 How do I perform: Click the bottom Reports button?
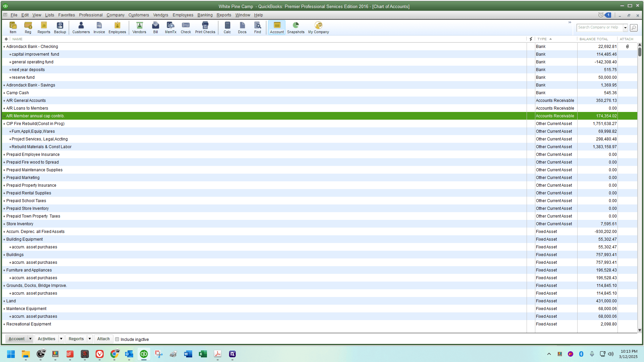tap(76, 339)
